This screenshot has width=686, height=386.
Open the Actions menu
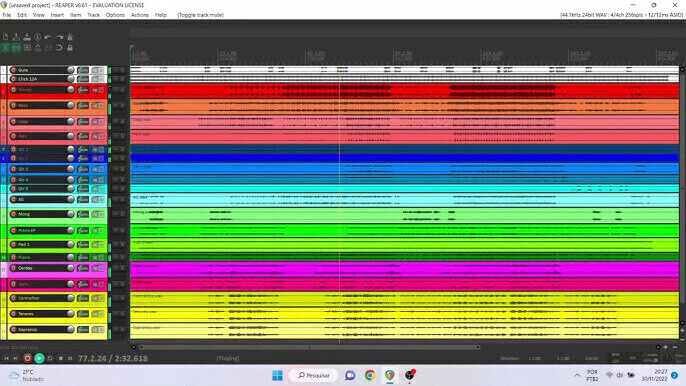140,15
